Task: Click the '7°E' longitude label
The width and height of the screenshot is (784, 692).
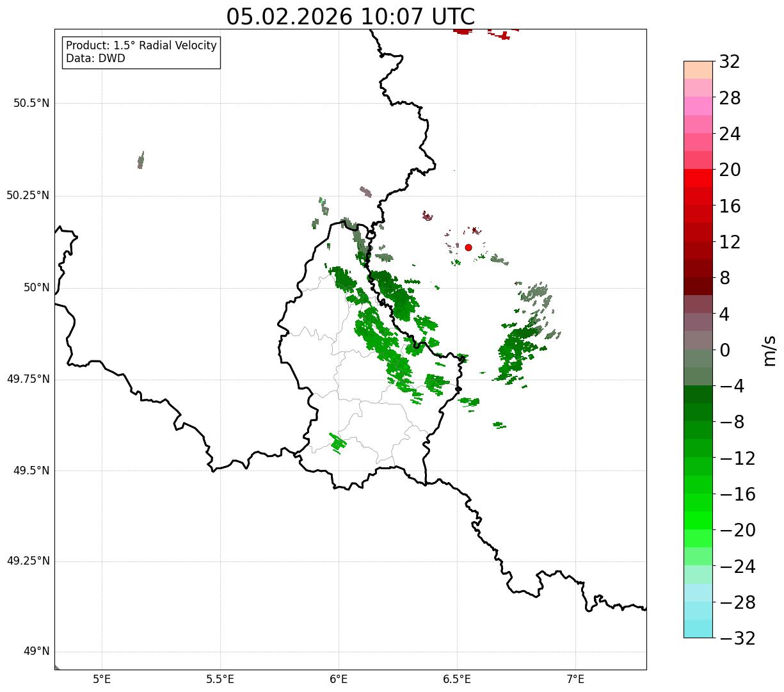Action: tap(575, 679)
